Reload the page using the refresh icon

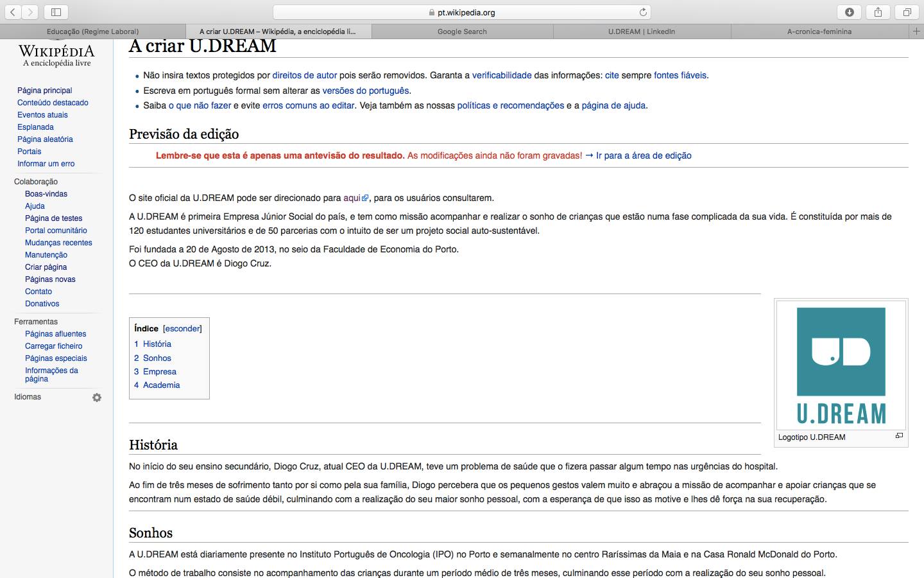643,12
